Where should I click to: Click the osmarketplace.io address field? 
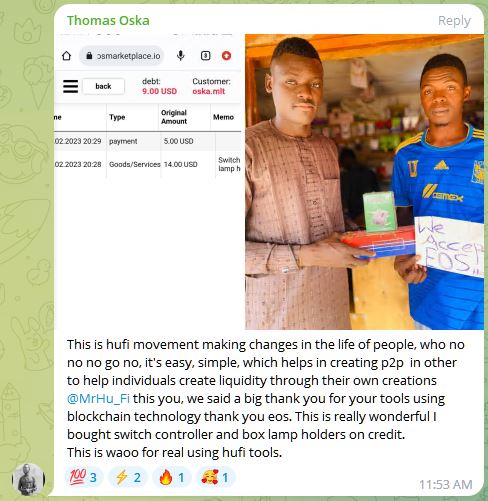click(x=121, y=56)
